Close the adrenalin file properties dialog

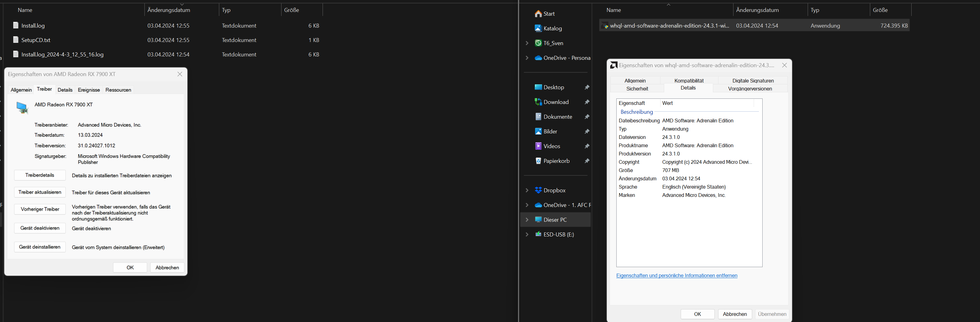tap(784, 65)
